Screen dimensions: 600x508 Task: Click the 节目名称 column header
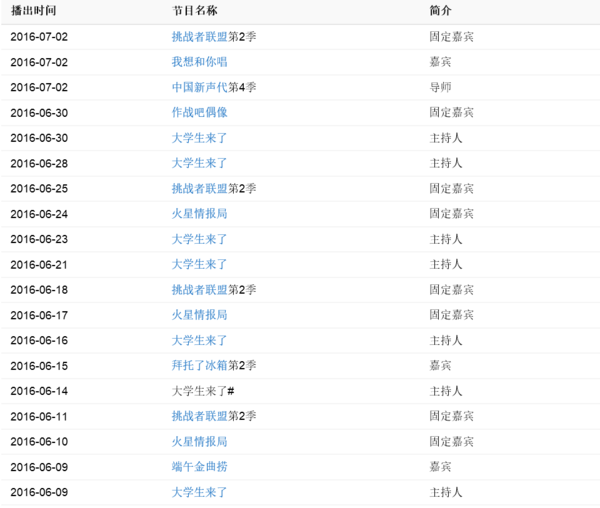click(x=195, y=11)
